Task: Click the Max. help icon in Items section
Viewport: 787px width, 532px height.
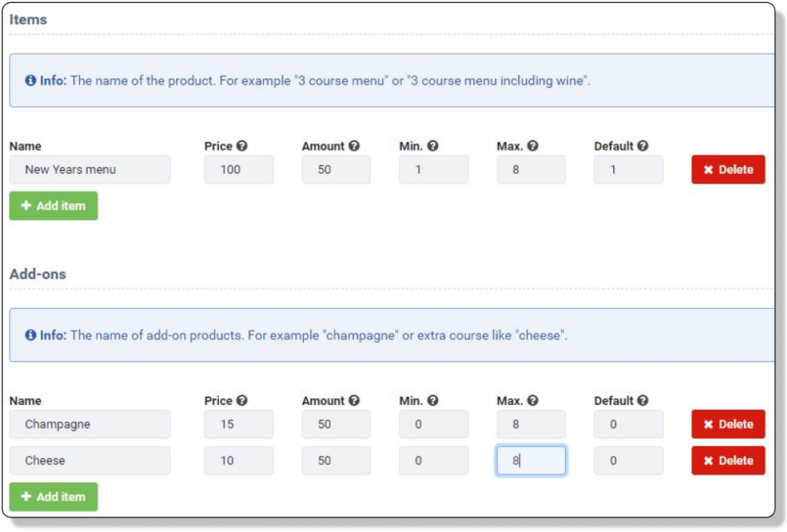Action: click(x=533, y=146)
